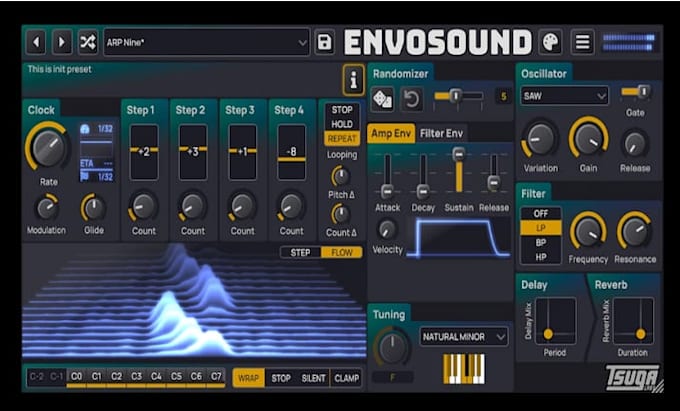Click the Step 1 pitch offset +2 box

144,152
